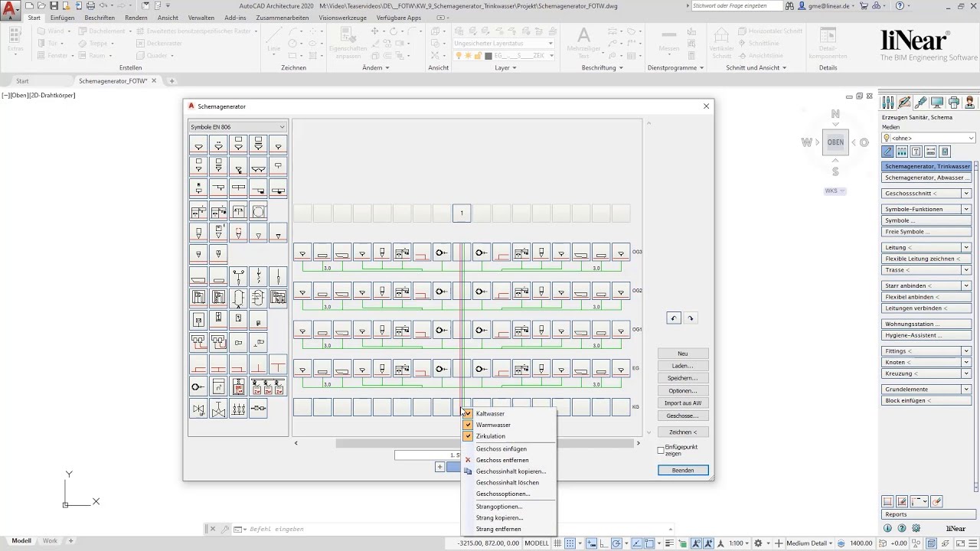Click the Speichern... button
The image size is (980, 551).
coord(683,378)
